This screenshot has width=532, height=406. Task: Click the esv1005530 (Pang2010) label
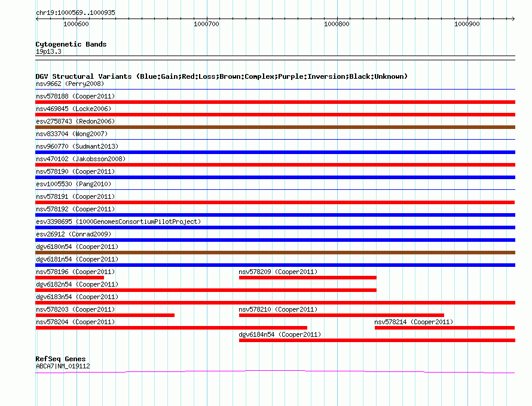point(74,184)
